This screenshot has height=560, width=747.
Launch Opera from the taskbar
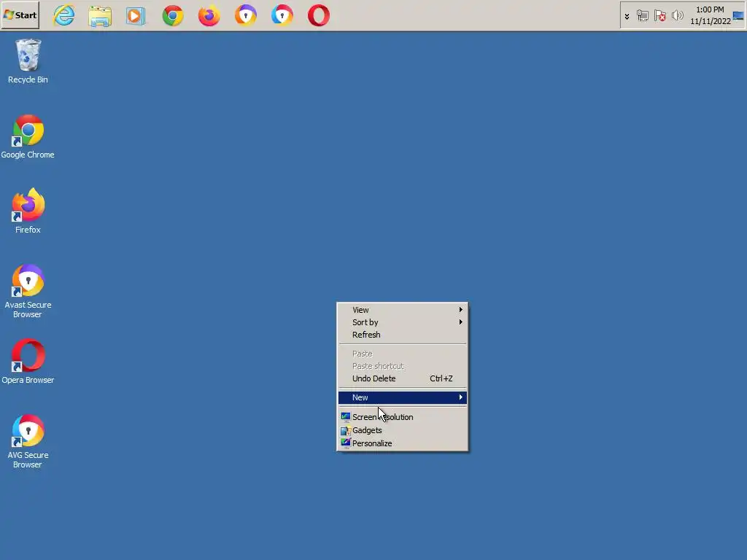(319, 16)
